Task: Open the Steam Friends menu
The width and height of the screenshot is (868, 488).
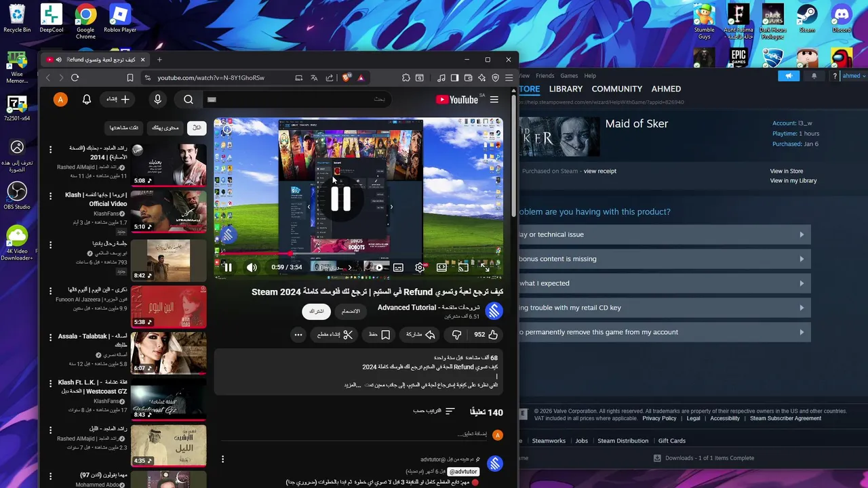Action: point(545,76)
